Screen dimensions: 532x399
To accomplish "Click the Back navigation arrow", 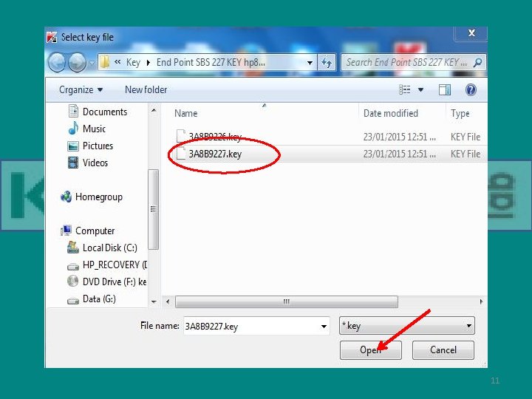I will point(57,62).
